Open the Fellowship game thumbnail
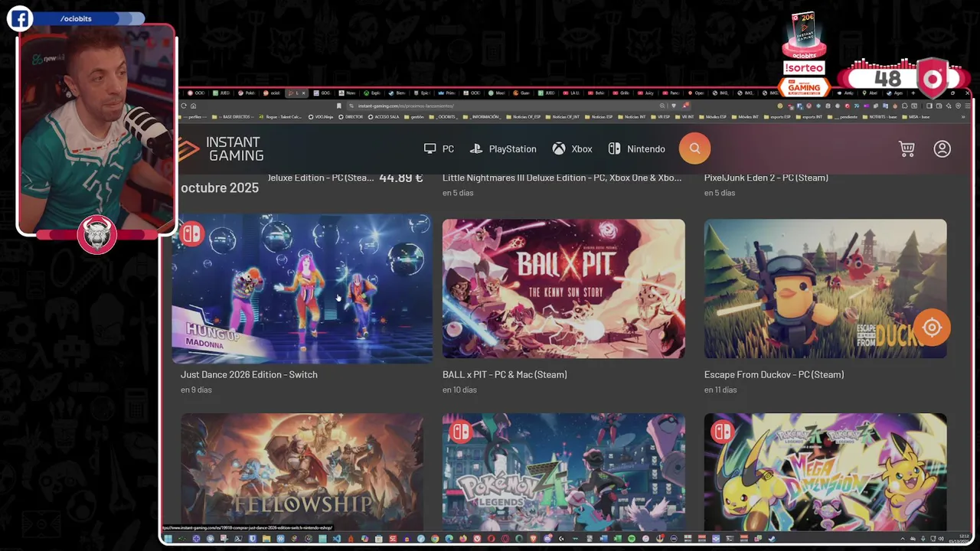 (x=302, y=472)
